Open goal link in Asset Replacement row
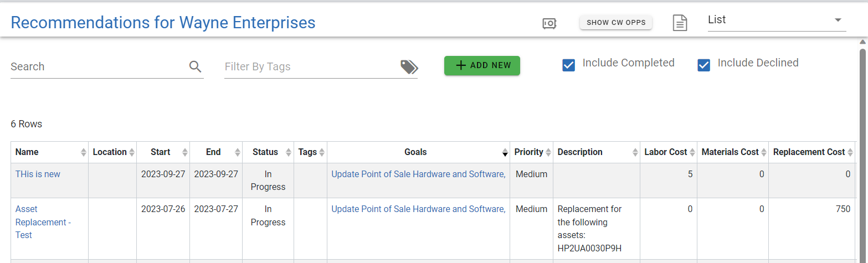Screen dimensions: 868x263 click(418, 209)
